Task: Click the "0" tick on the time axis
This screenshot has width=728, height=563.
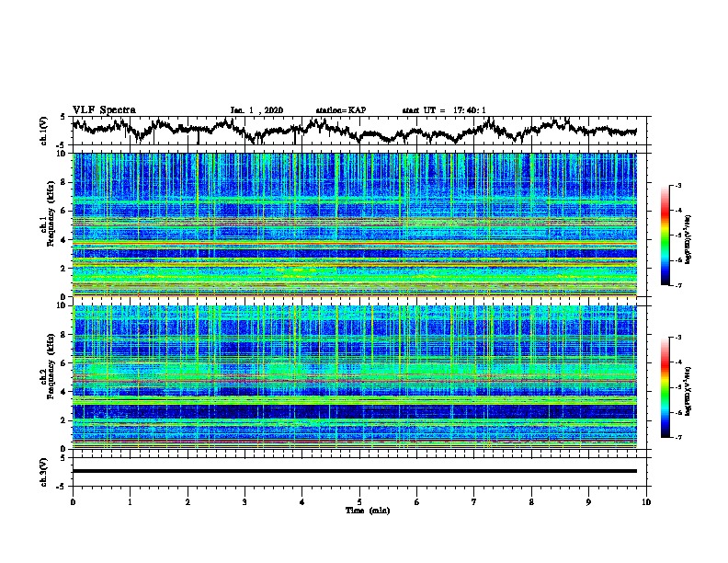Action: pyautogui.click(x=73, y=502)
